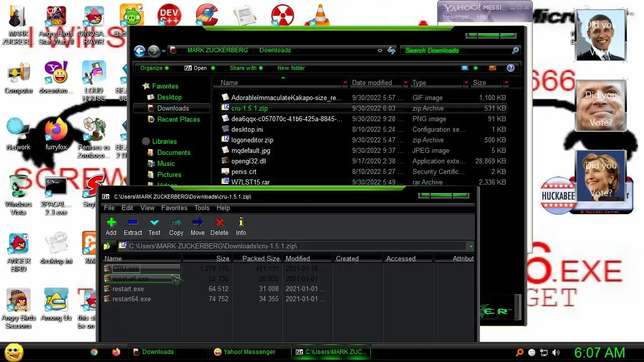Open the Help menu in 7-Zip
Image resolution: width=644 pixels, height=362 pixels.
coord(223,208)
